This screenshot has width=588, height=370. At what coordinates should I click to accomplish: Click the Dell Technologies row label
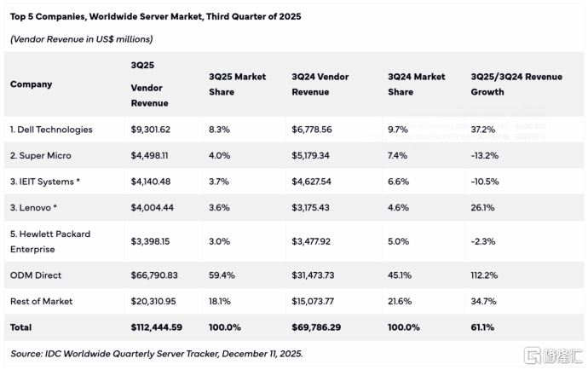point(51,130)
